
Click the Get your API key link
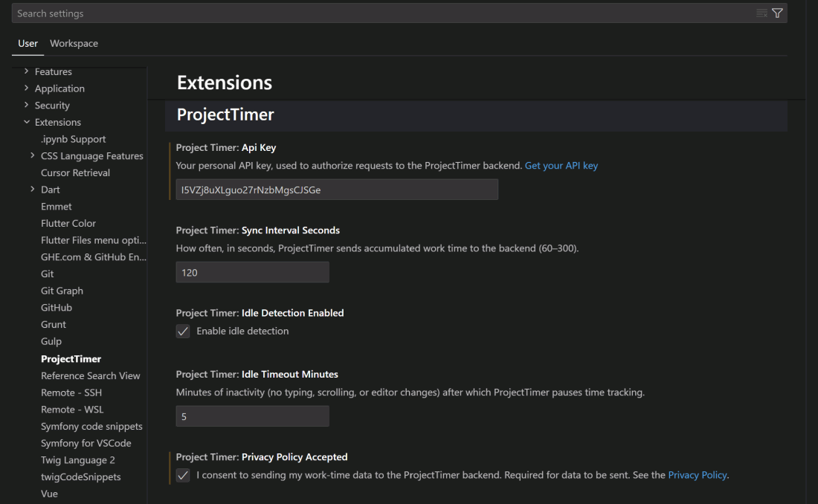[561, 165]
